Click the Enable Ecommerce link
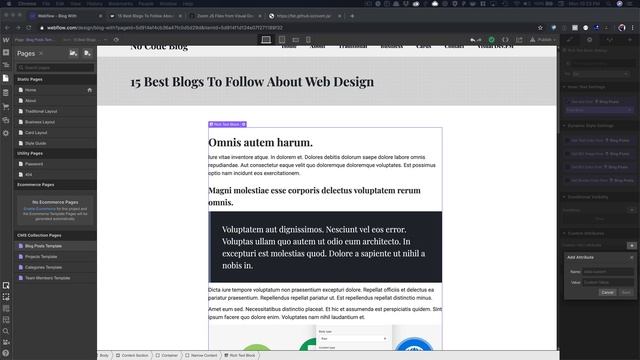Screen dimensions: 640x360 point(39,209)
